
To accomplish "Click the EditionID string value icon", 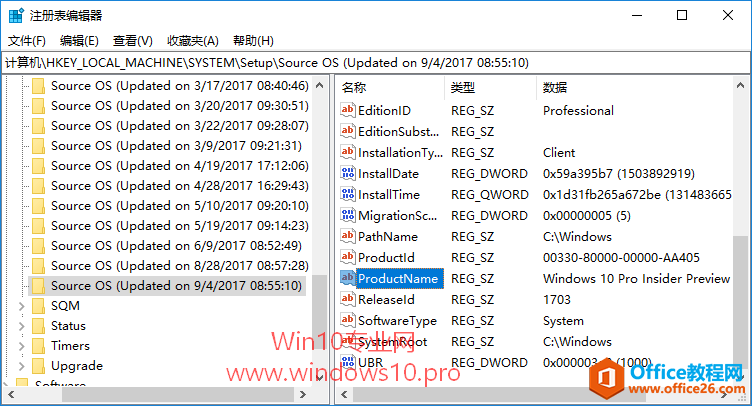I will point(348,110).
